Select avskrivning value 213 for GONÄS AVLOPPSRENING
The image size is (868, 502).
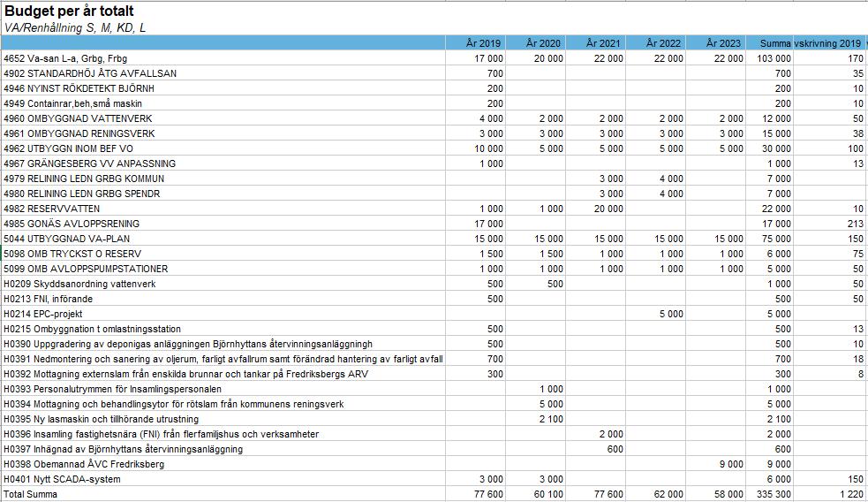tap(856, 224)
